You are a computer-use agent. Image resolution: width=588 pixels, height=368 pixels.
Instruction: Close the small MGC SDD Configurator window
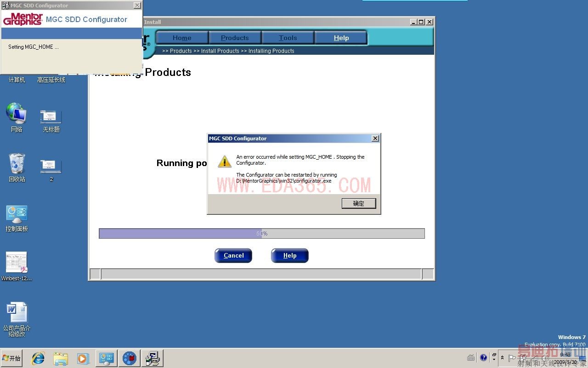click(x=137, y=6)
